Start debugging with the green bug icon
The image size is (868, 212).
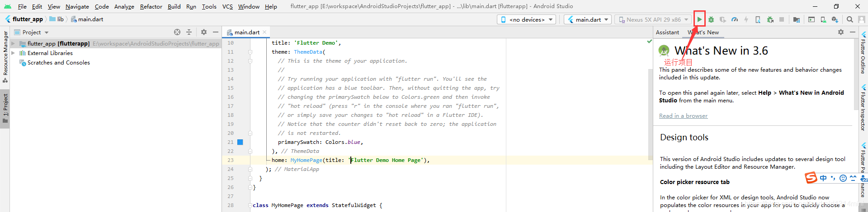[711, 19]
